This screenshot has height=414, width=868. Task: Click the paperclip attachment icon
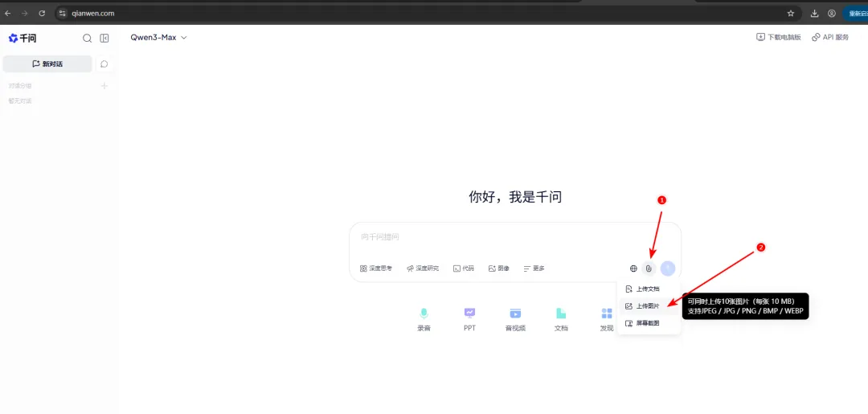[x=649, y=268]
